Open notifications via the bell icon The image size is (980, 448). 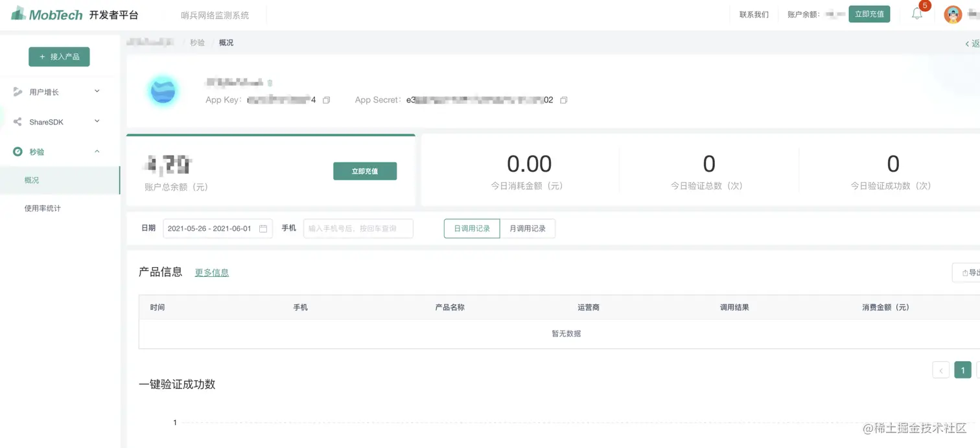(x=916, y=14)
